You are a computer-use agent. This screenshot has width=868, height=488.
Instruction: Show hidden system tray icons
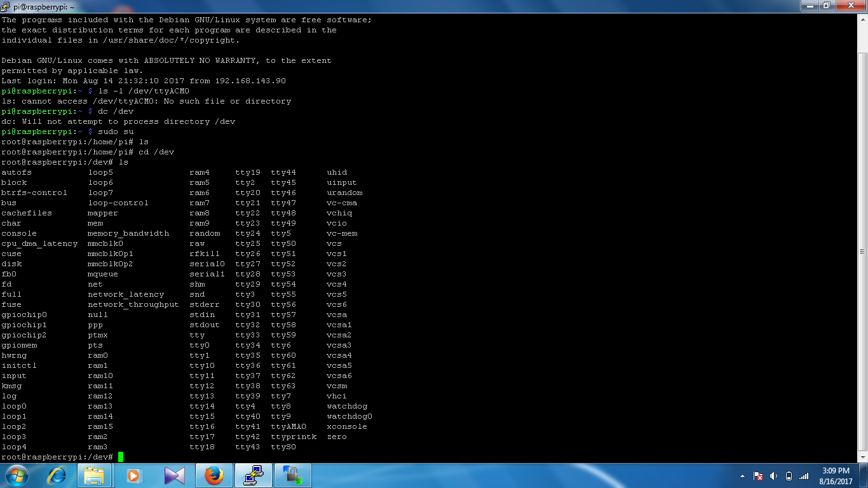(743, 476)
